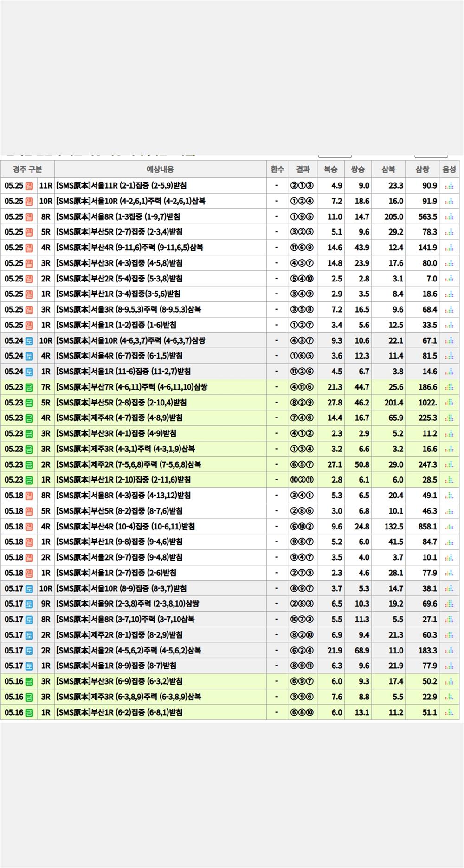This screenshot has width=464, height=868.
Task: Click the 환수 column header
Action: pyautogui.click(x=277, y=170)
